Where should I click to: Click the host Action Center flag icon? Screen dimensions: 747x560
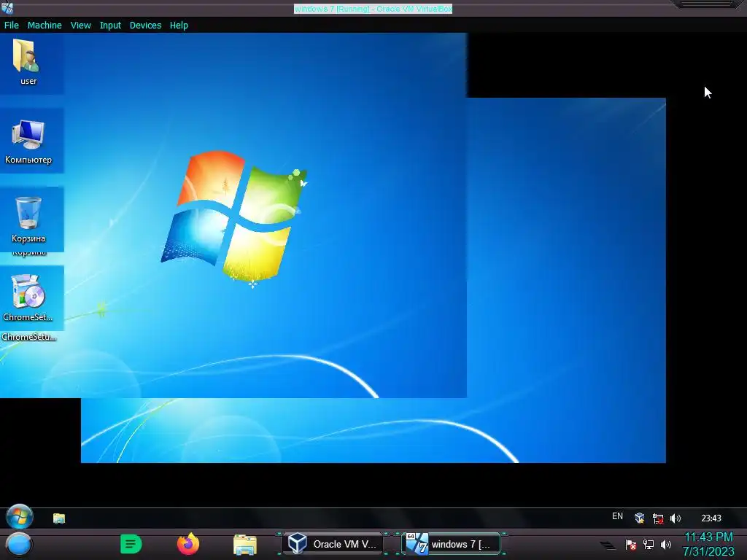(631, 544)
